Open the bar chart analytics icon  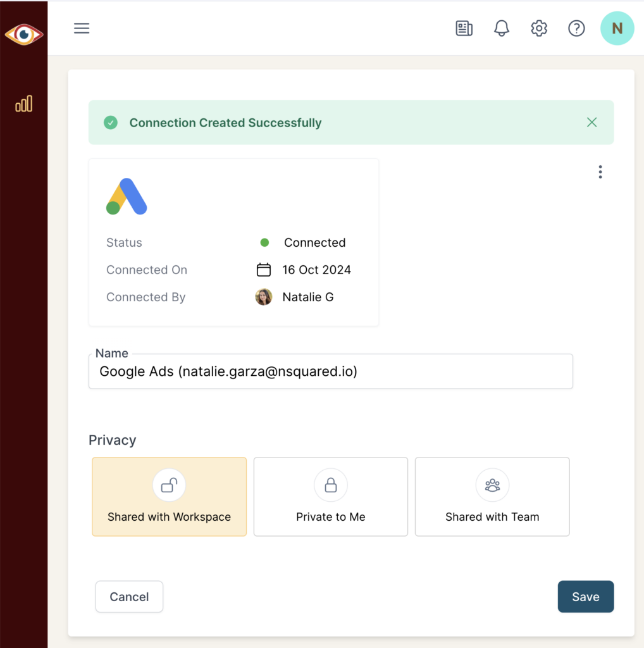click(23, 104)
